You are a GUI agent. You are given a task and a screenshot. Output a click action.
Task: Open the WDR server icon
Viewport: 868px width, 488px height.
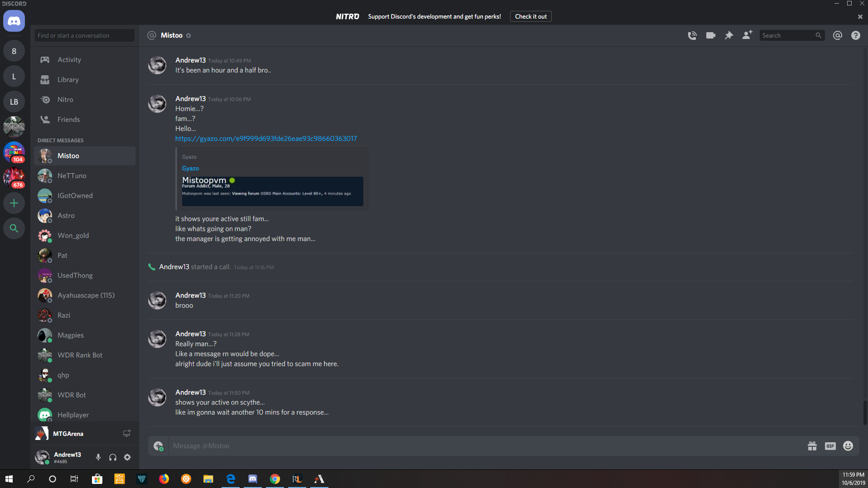[14, 127]
